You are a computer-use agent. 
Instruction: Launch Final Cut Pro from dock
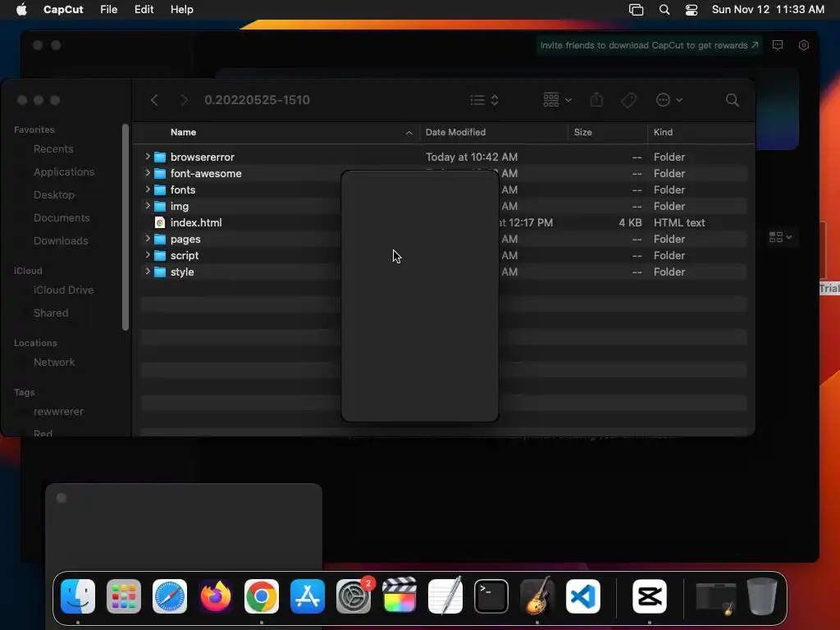coord(399,596)
